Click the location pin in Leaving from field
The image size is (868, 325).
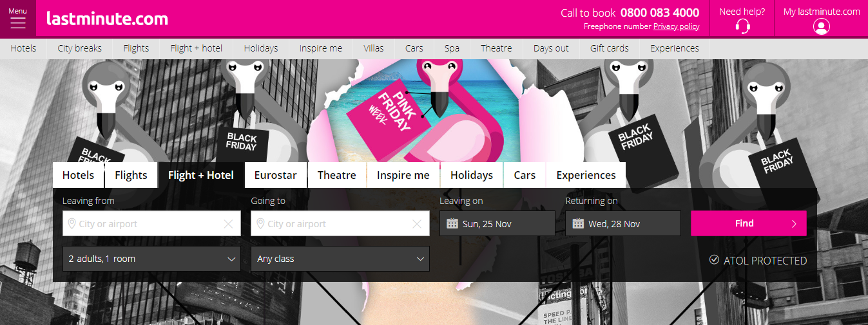coord(72,224)
